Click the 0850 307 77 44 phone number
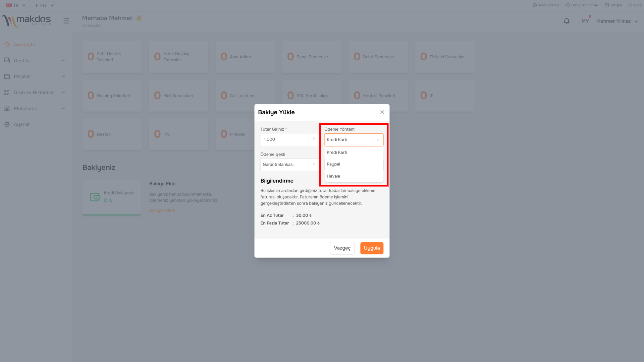Viewport: 644px width, 362px height. (x=585, y=5)
